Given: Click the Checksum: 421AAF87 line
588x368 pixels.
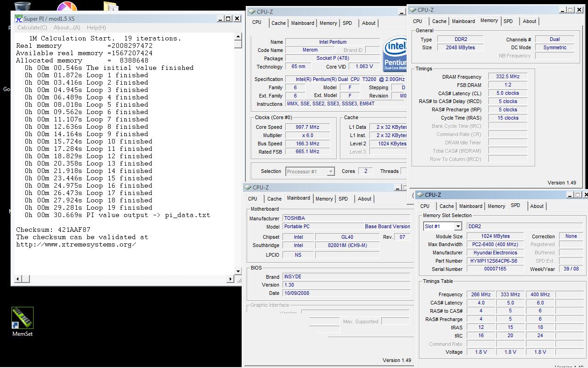Looking at the screenshot, I should 53,230.
